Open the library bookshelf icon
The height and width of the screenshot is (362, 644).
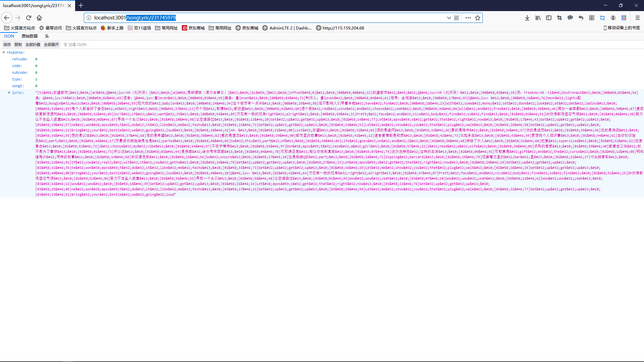click(538, 18)
